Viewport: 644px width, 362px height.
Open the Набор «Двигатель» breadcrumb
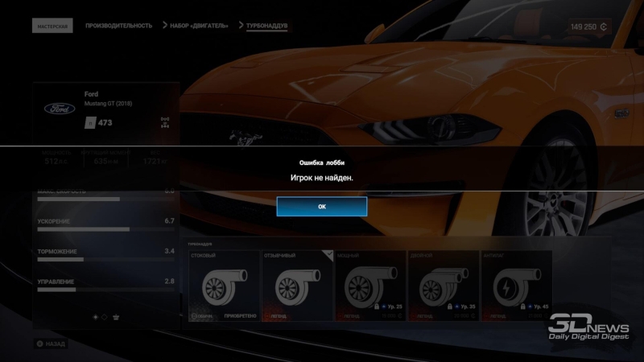[199, 26]
